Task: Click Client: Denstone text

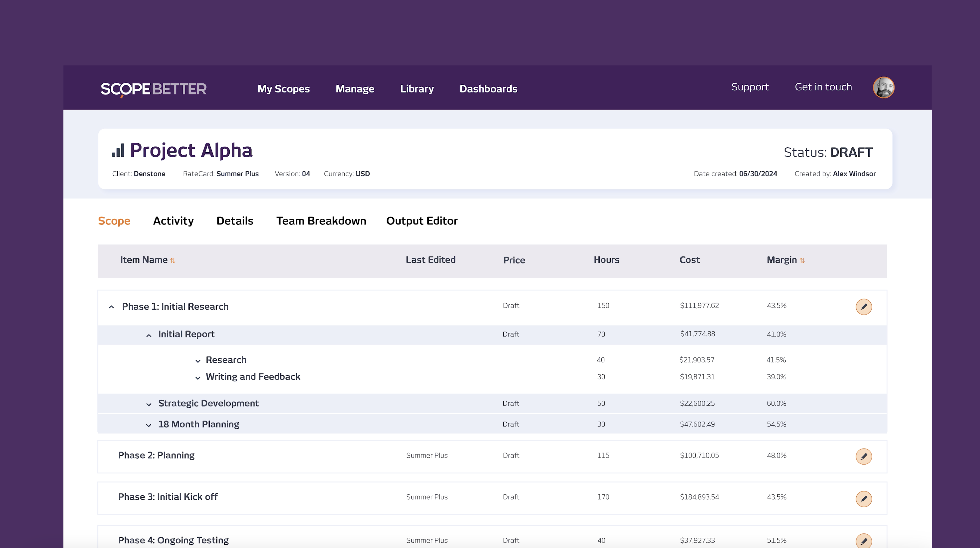Action: 139,174
